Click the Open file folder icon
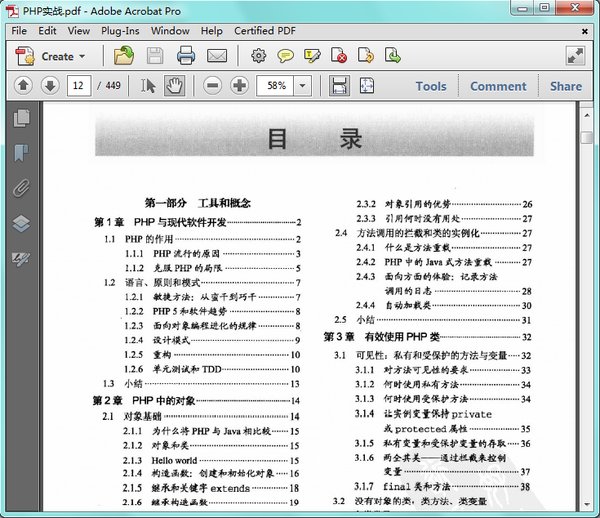600x518 pixels. click(124, 56)
